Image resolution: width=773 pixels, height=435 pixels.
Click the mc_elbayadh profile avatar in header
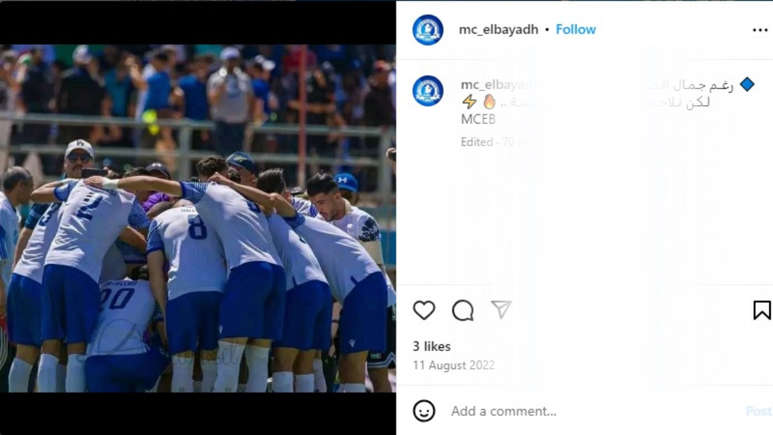(427, 30)
